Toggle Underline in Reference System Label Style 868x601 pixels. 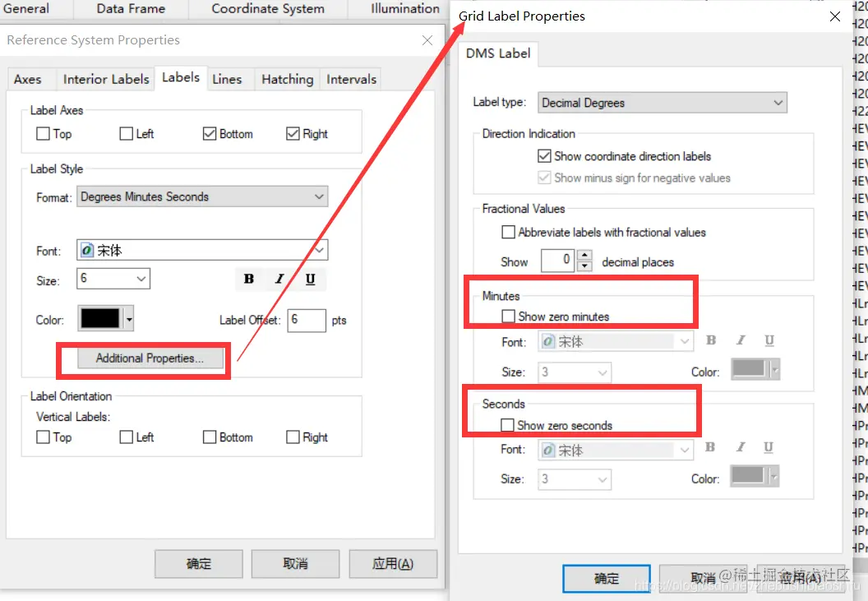[x=311, y=279]
